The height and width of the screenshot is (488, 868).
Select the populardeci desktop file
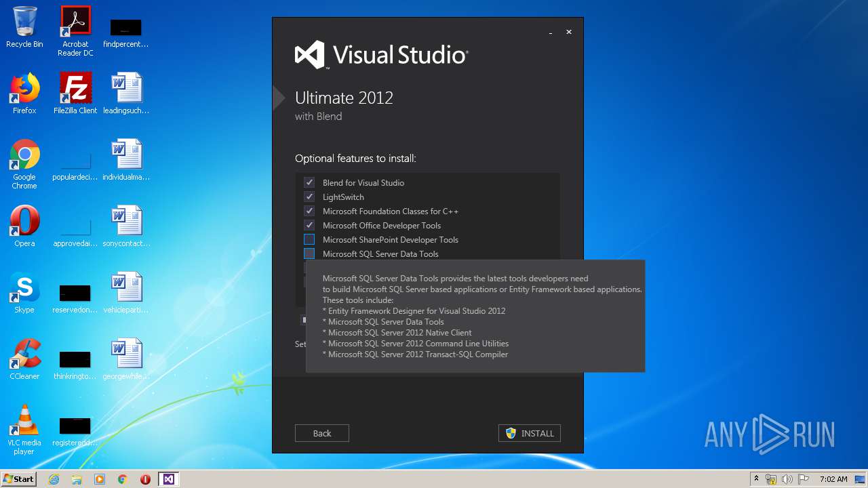[x=75, y=165]
